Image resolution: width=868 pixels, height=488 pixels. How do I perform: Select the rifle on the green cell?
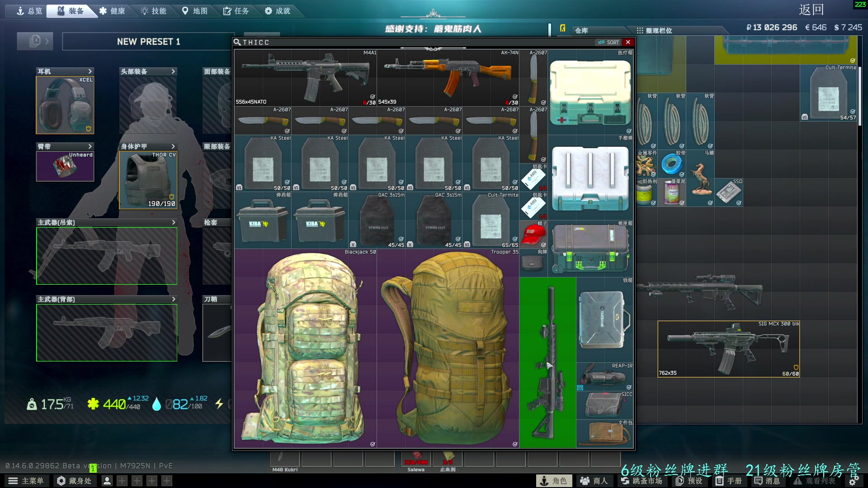tap(547, 362)
